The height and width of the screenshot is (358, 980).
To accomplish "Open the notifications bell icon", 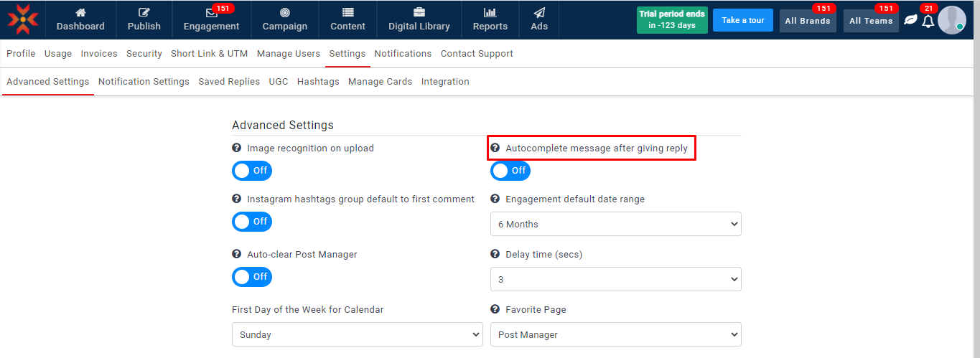I will [928, 21].
